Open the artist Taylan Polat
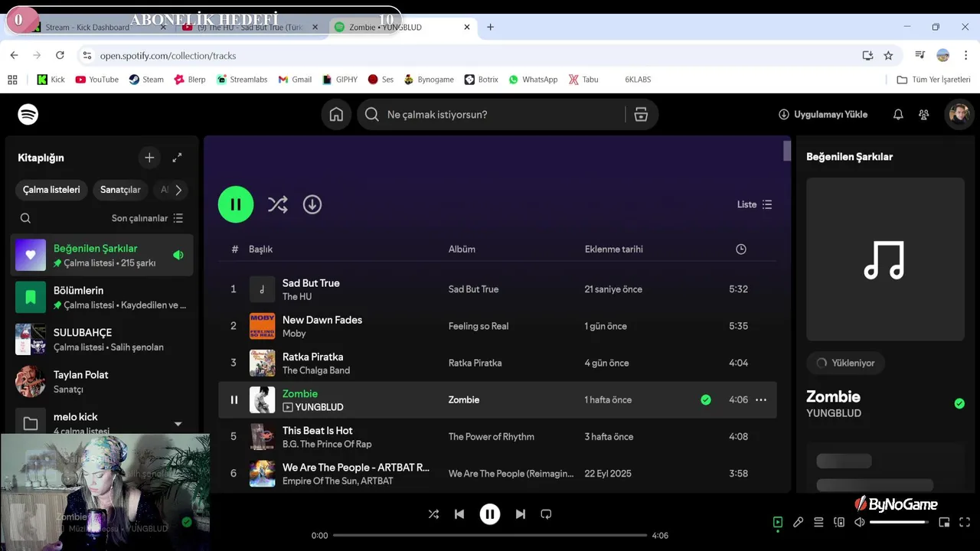This screenshot has height=551, width=980. (x=102, y=381)
